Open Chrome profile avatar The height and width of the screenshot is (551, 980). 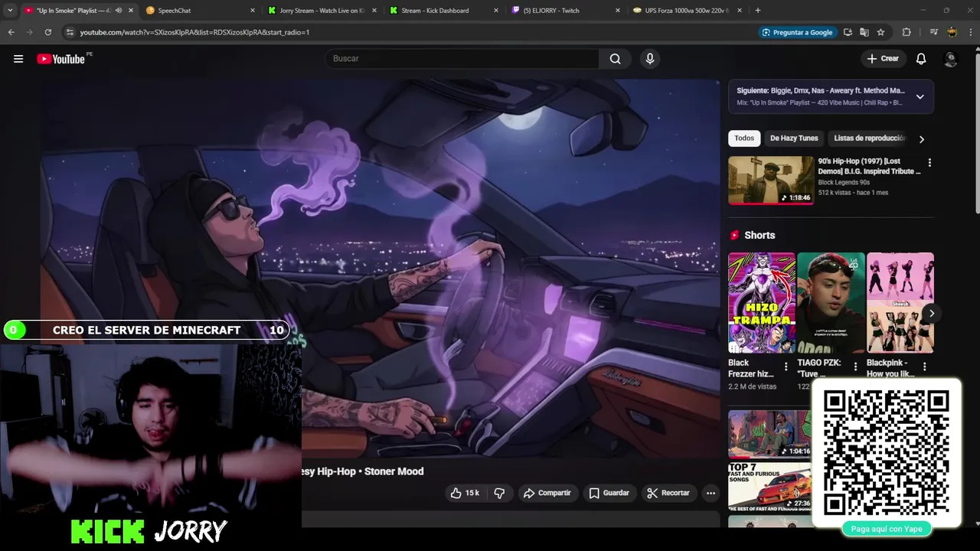pyautogui.click(x=952, y=32)
